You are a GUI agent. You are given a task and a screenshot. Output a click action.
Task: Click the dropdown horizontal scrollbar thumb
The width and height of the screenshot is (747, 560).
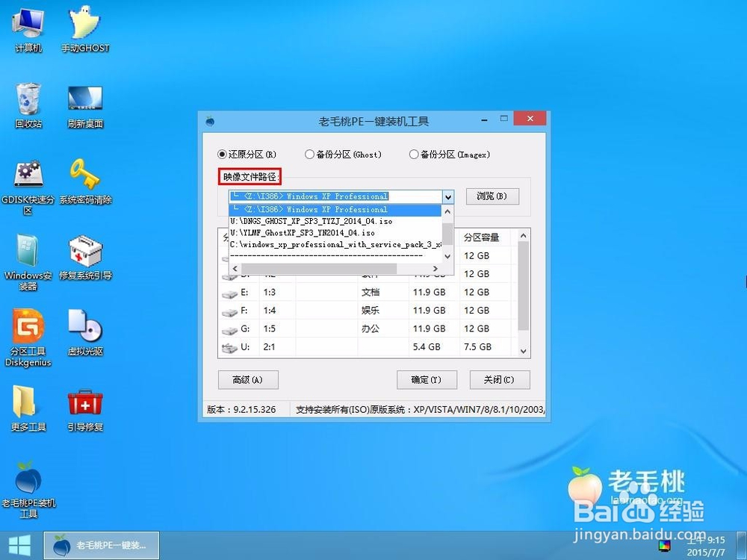(x=319, y=269)
